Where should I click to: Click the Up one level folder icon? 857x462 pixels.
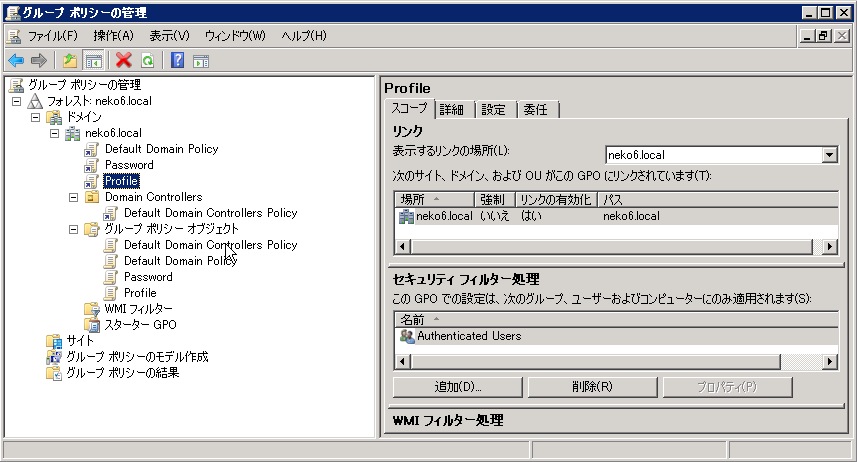point(70,61)
